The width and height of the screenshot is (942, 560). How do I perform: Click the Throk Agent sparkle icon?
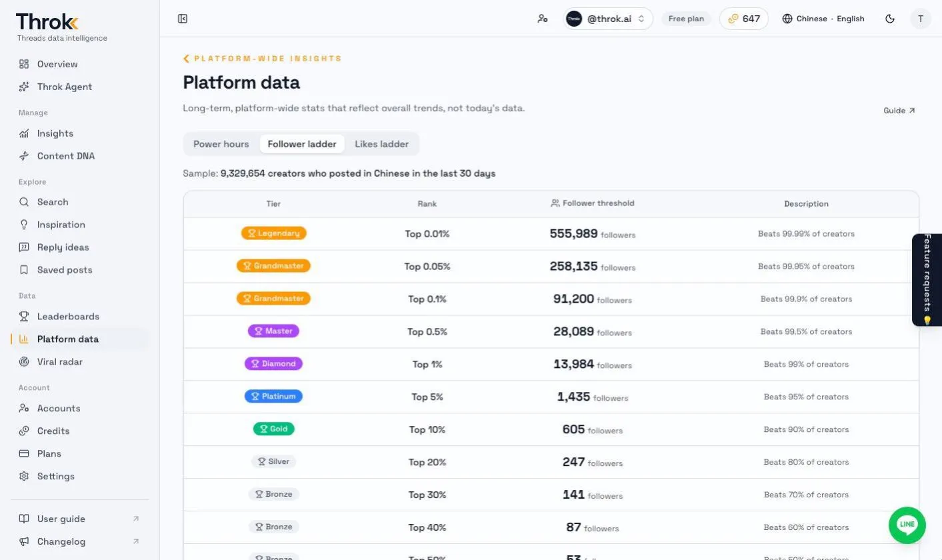coord(24,87)
